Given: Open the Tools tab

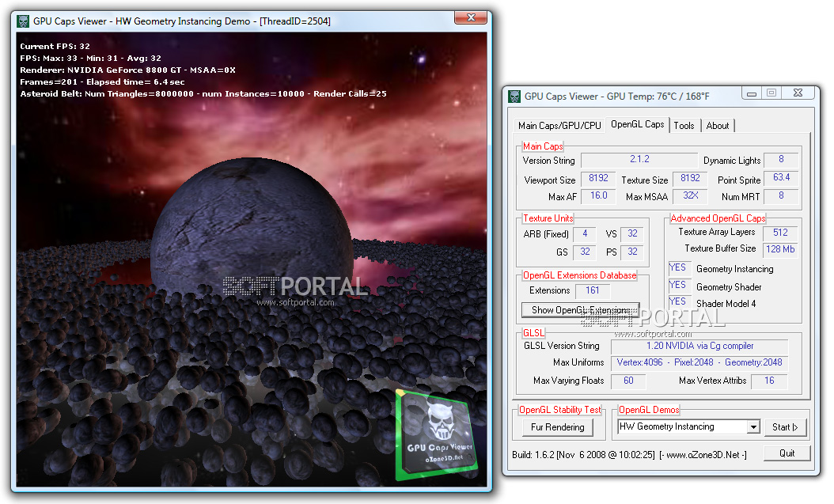Looking at the screenshot, I should coord(684,126).
